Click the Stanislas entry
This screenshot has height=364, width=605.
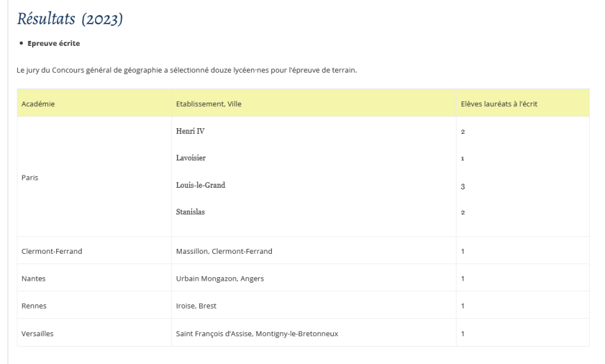[190, 211]
